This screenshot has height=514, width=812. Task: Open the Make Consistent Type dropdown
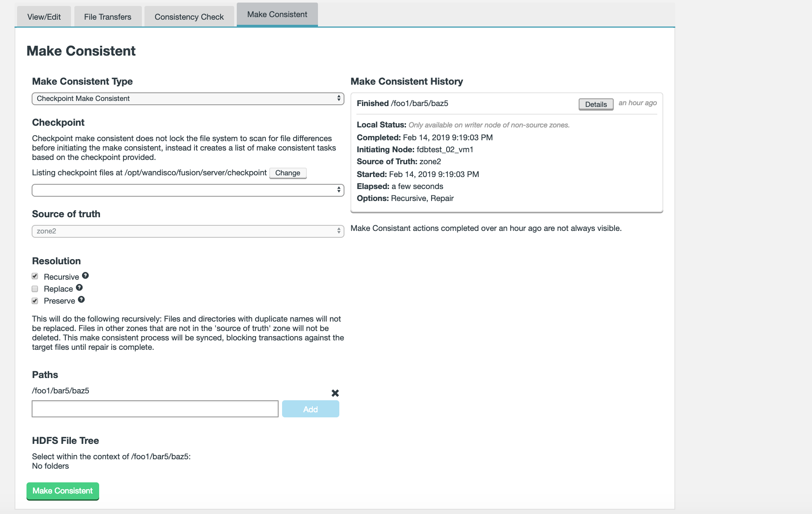[188, 99]
